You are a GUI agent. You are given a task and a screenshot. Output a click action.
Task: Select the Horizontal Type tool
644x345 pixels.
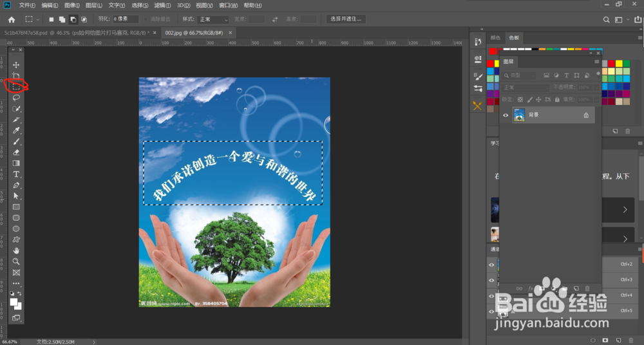pyautogui.click(x=16, y=174)
